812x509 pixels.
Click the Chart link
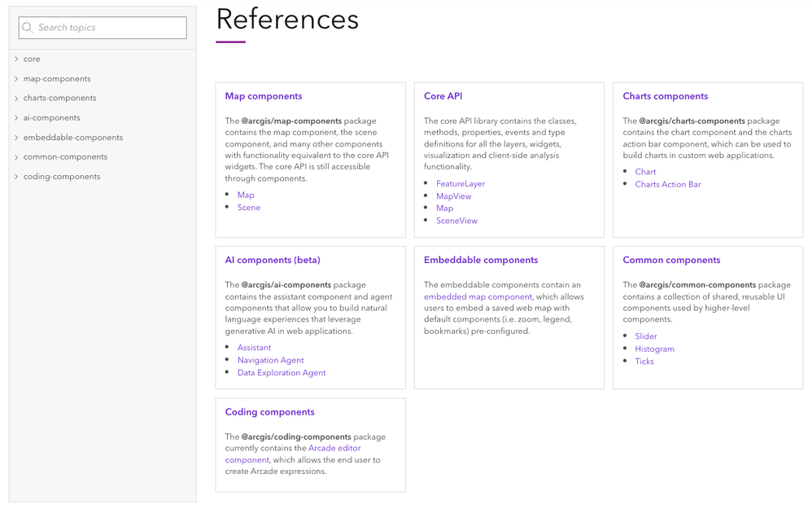pyautogui.click(x=646, y=172)
